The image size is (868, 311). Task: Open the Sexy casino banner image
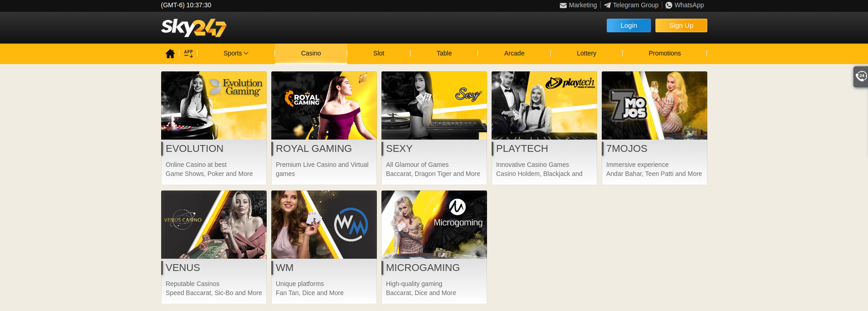pyautogui.click(x=434, y=105)
